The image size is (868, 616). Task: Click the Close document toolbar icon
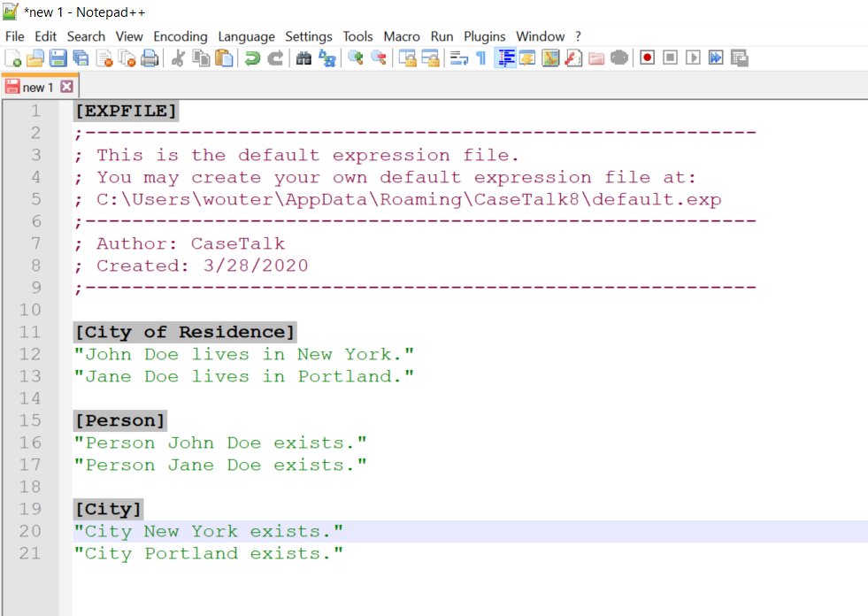104,58
